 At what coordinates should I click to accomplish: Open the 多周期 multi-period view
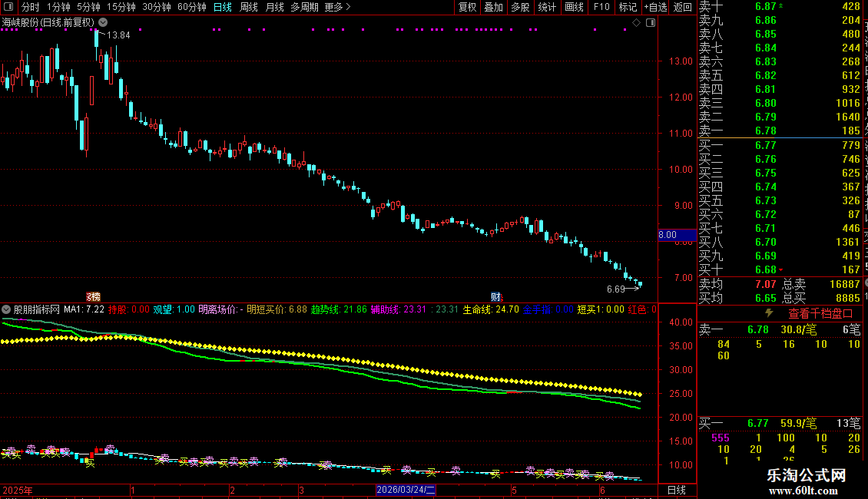[x=304, y=7]
